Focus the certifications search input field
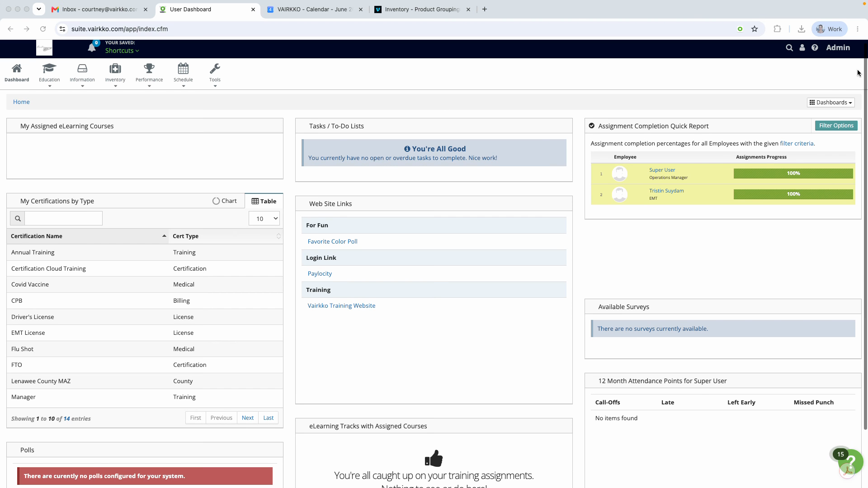The height and width of the screenshot is (488, 868). point(64,219)
